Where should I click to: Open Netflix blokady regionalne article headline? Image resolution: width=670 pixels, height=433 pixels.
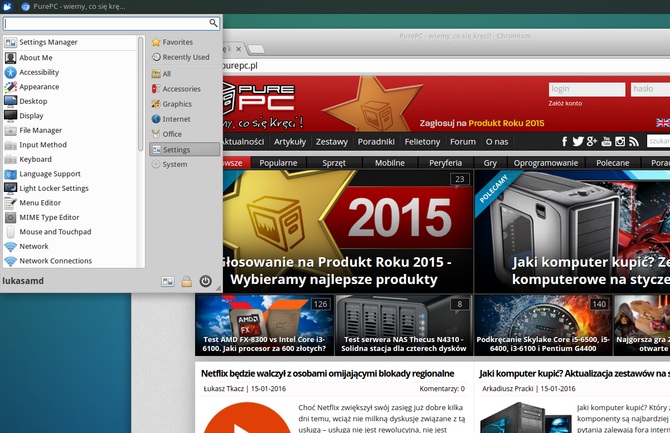click(327, 374)
